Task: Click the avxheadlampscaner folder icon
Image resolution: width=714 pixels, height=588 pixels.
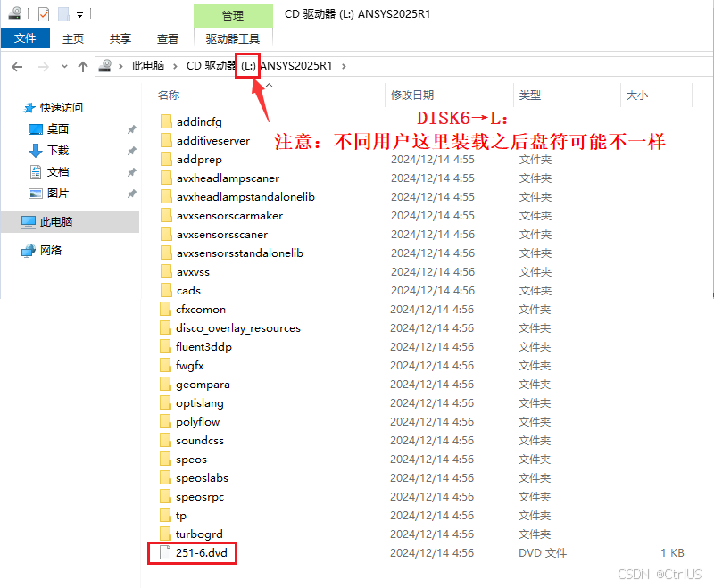Action: pyautogui.click(x=166, y=178)
